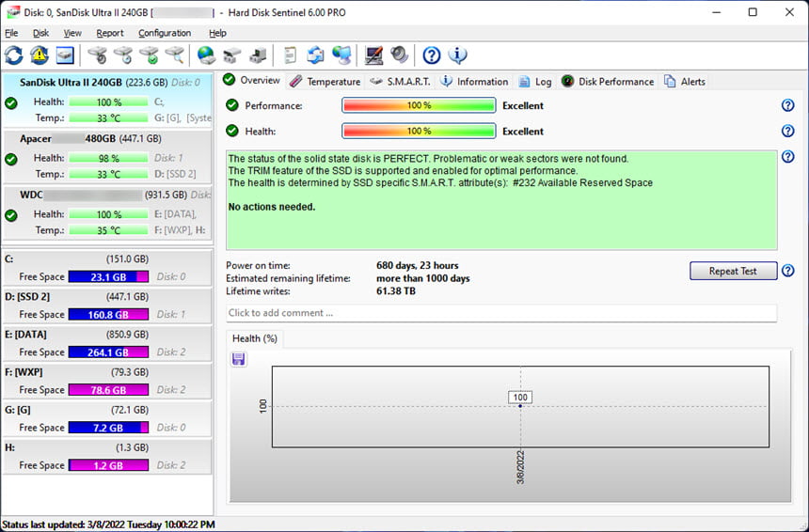The image size is (809, 532).
Task: Click the computer tower with disk icon
Action: tap(258, 55)
